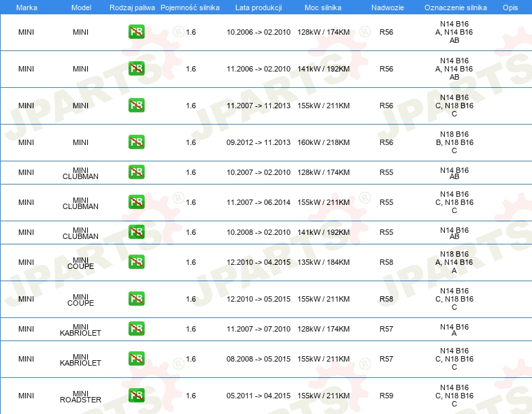Select the date range 08.2008 -> 05.2015
Image resolution: width=532 pixels, height=414 pixels.
[259, 359]
